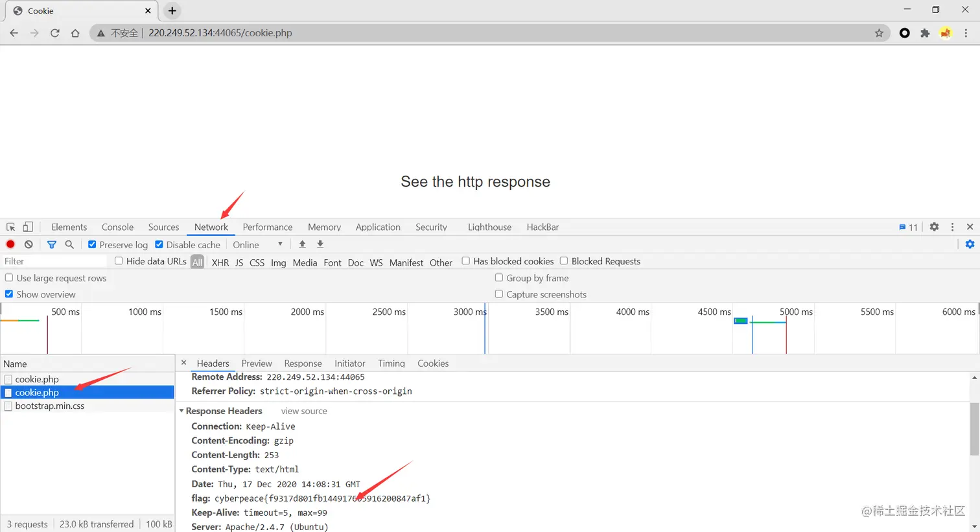Toggle the device toolbar icon
The image size is (980, 532).
point(28,227)
